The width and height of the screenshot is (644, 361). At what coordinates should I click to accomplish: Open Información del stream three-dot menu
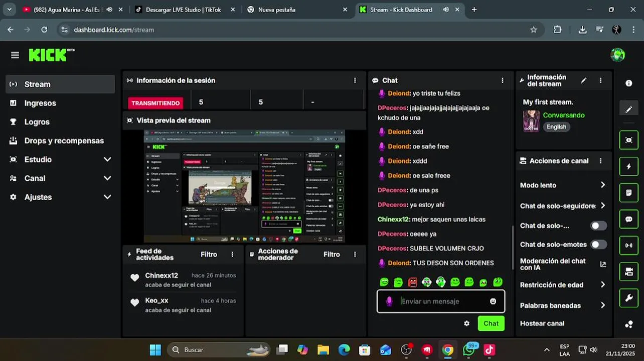(x=600, y=80)
